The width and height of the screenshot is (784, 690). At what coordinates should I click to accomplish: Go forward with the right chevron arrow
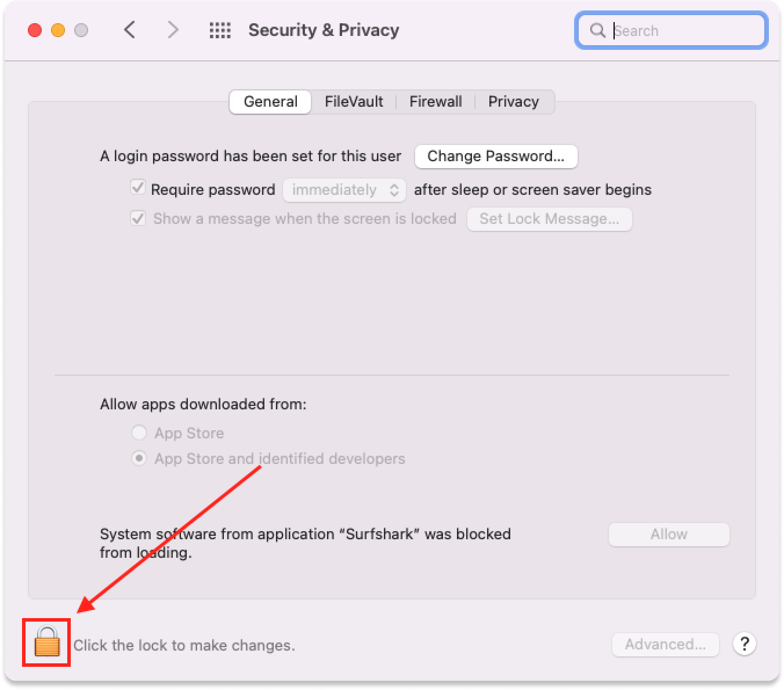pos(173,30)
